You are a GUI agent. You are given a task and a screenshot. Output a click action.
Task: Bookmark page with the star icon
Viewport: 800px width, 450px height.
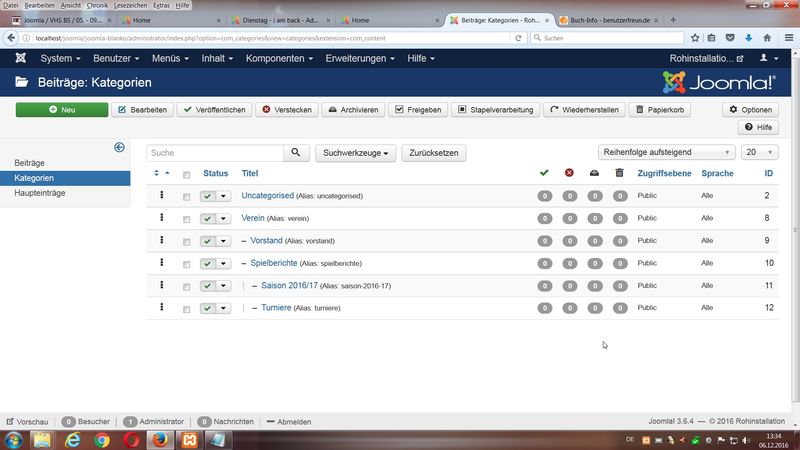pos(695,38)
